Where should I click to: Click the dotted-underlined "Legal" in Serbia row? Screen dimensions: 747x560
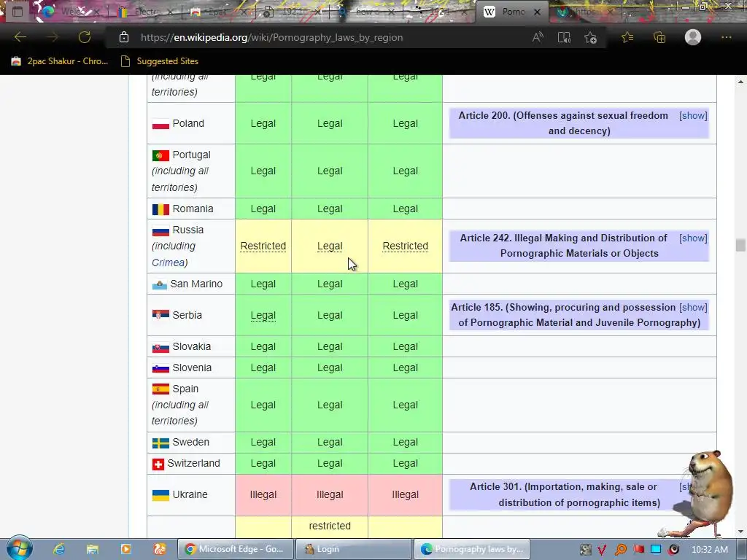(263, 315)
